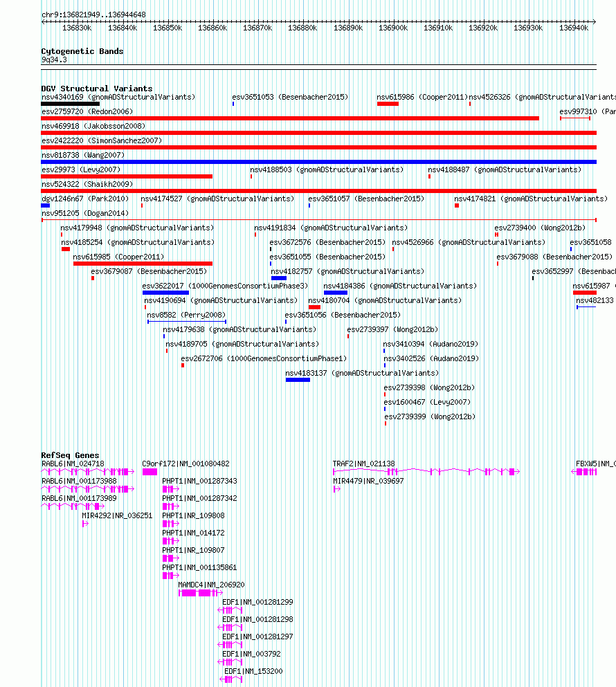Click EDF1|NM_153200 transcript label
Screen dimensions: 616x687
click(x=253, y=671)
